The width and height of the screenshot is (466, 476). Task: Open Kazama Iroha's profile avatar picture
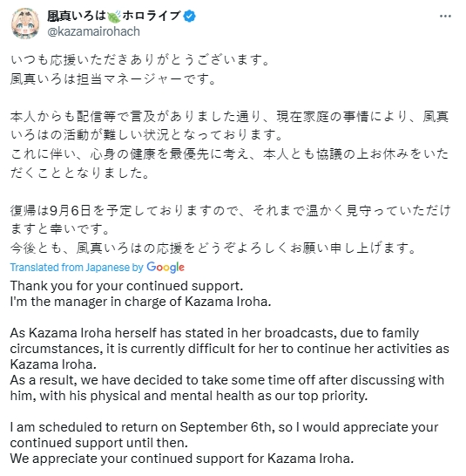pos(25,24)
